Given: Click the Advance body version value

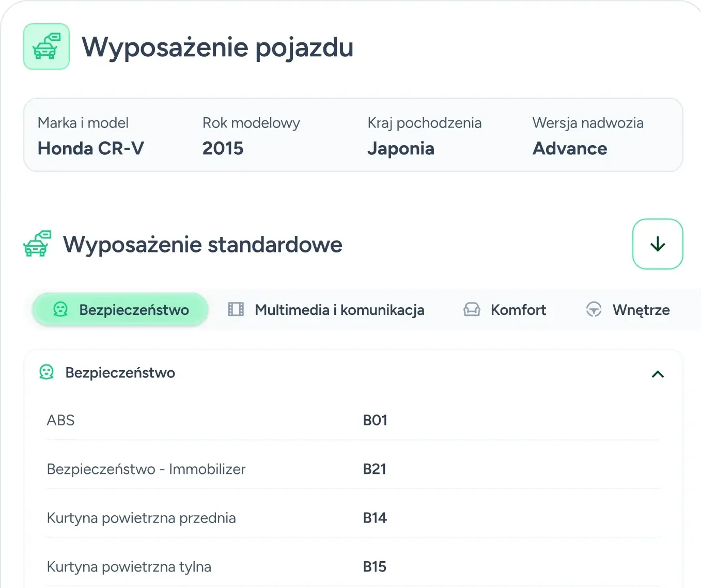Looking at the screenshot, I should (570, 149).
